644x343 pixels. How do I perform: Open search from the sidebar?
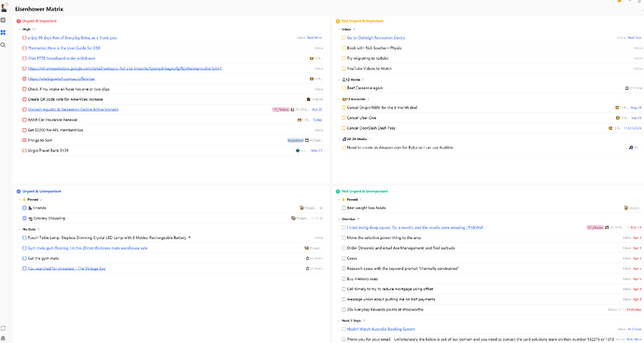[x=3, y=45]
